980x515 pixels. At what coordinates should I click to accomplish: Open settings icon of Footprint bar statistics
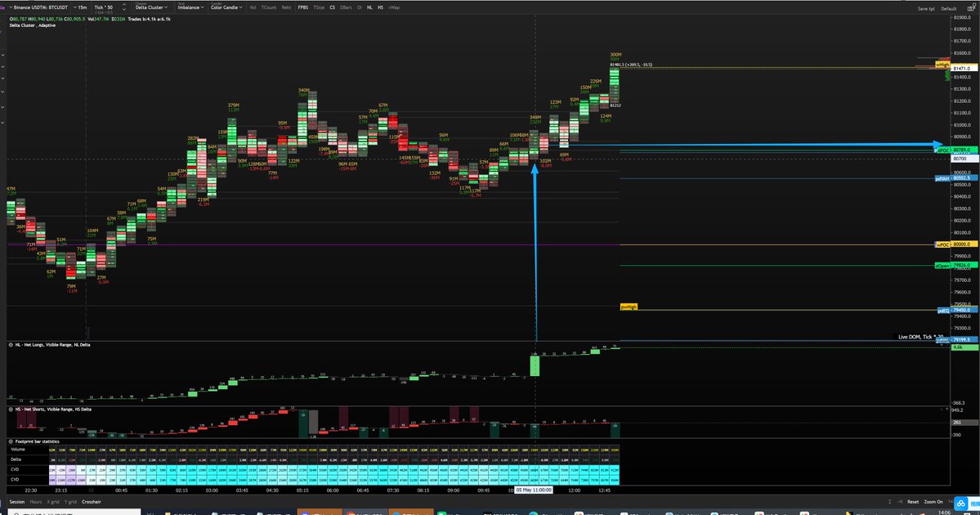(x=11, y=442)
